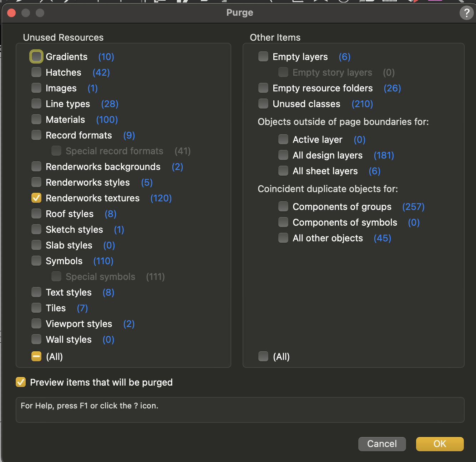476x462 pixels.
Task: Check Unused classes
Action: point(263,104)
